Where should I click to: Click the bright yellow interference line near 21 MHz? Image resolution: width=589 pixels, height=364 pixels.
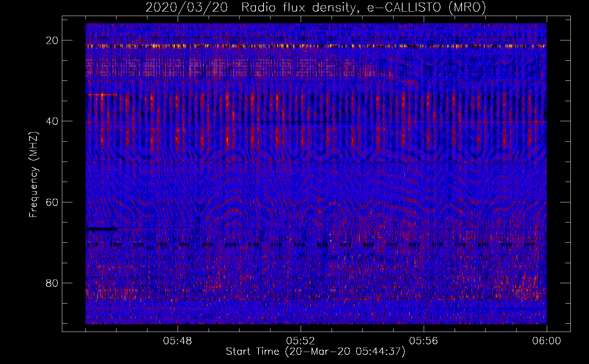click(x=316, y=46)
